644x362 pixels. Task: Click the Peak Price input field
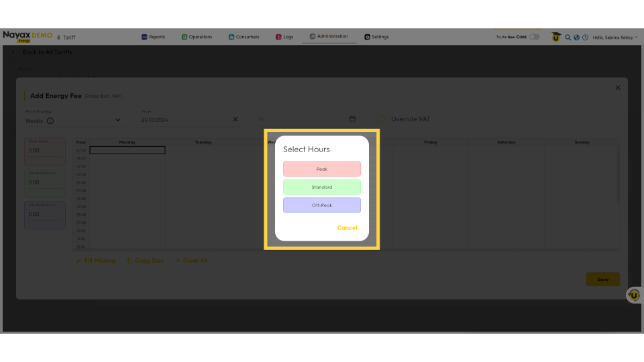click(x=45, y=151)
